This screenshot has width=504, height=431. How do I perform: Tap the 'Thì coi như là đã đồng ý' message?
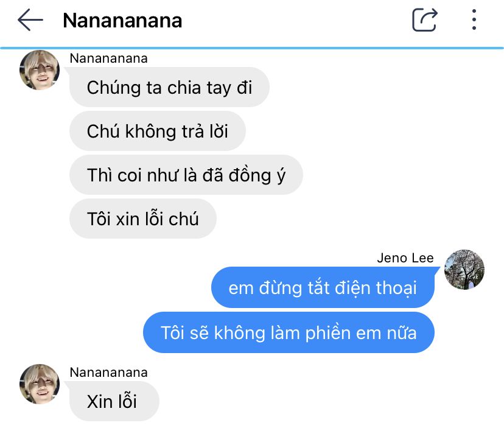point(186,175)
